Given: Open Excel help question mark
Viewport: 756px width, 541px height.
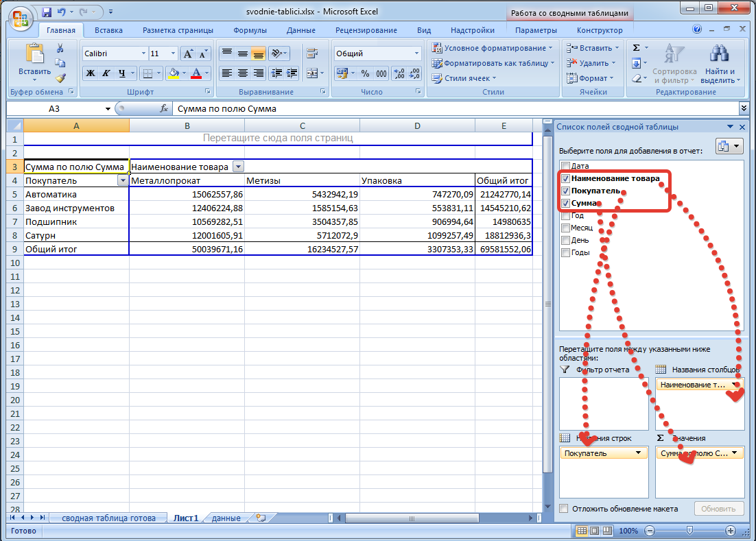Looking at the screenshot, I should pos(697,29).
